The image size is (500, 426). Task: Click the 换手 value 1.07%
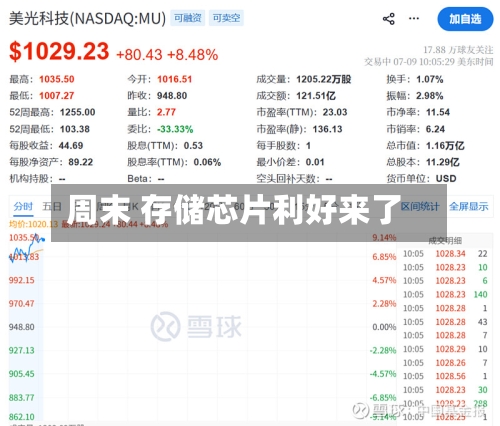[430, 79]
